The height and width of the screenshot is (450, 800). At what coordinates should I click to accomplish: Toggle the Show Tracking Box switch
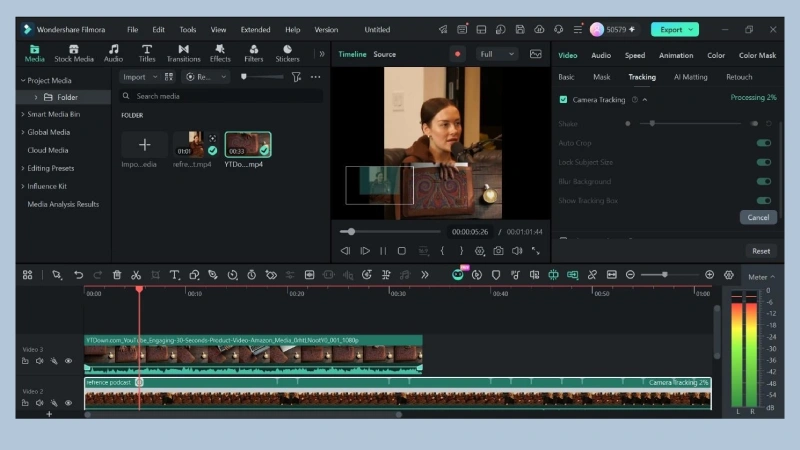pos(764,201)
